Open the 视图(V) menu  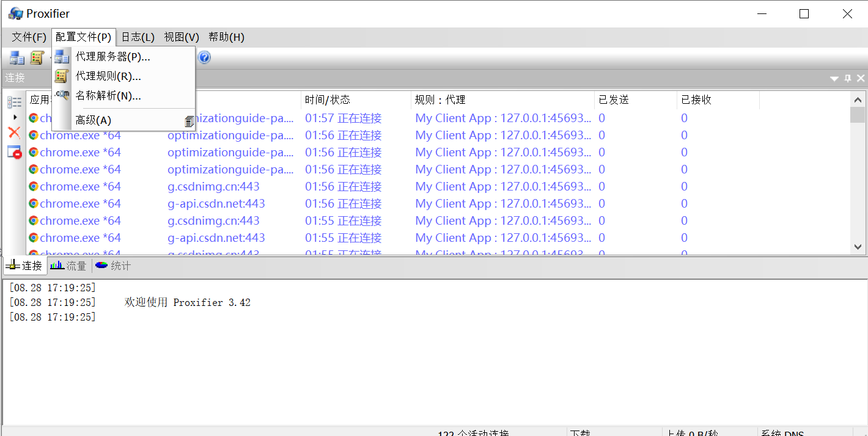tap(182, 37)
